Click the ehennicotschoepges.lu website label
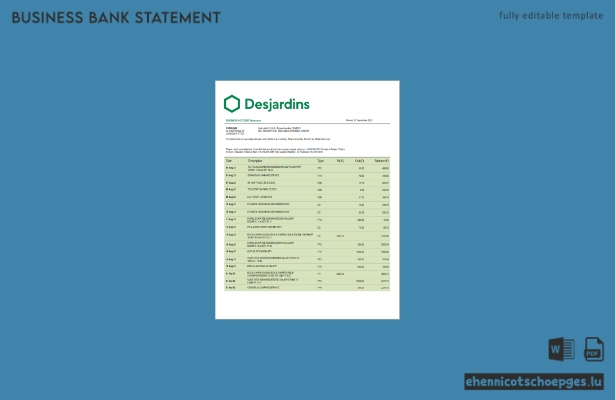615x400 pixels. (534, 382)
